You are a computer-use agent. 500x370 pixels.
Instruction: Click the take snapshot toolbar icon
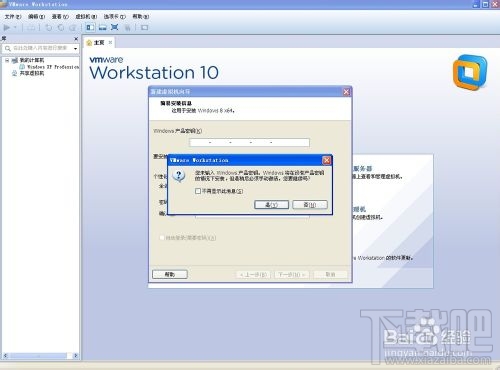(49, 28)
